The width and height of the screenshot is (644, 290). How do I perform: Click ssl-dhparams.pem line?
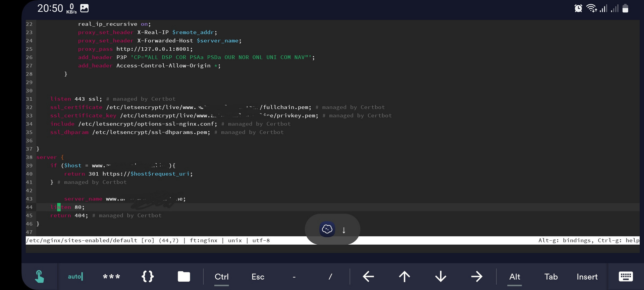130,132
